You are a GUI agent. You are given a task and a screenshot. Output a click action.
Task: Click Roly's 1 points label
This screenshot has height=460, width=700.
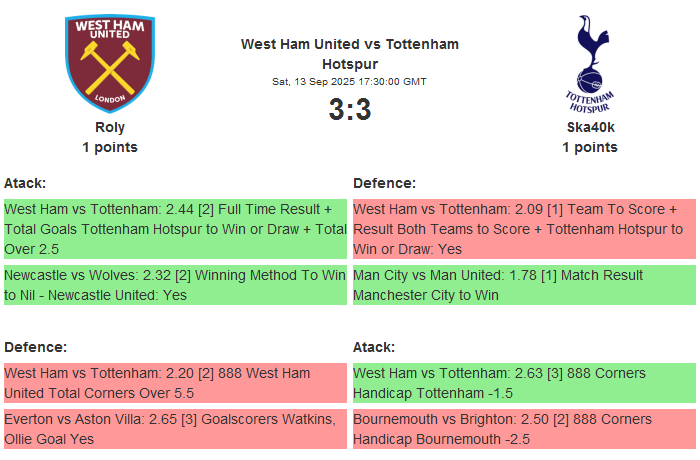click(110, 147)
